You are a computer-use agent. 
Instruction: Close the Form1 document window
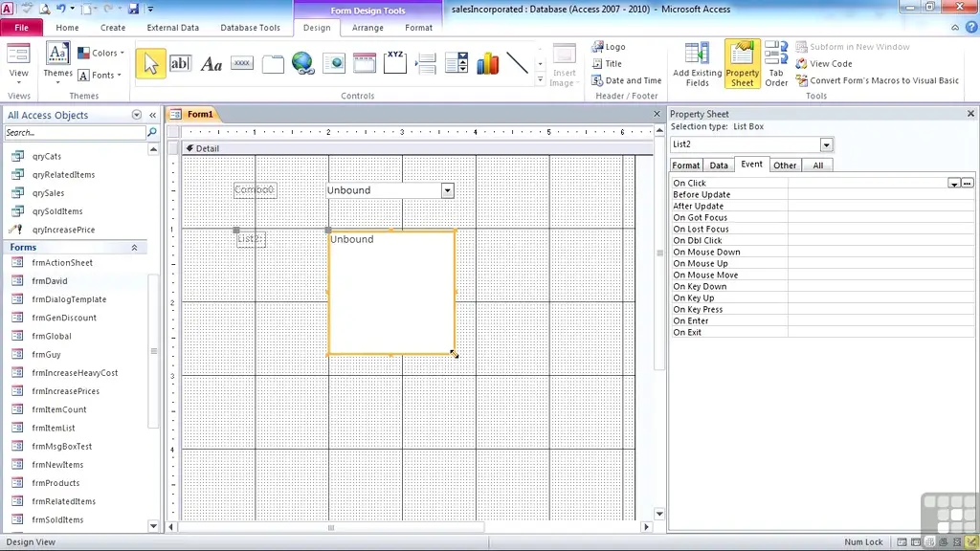657,114
